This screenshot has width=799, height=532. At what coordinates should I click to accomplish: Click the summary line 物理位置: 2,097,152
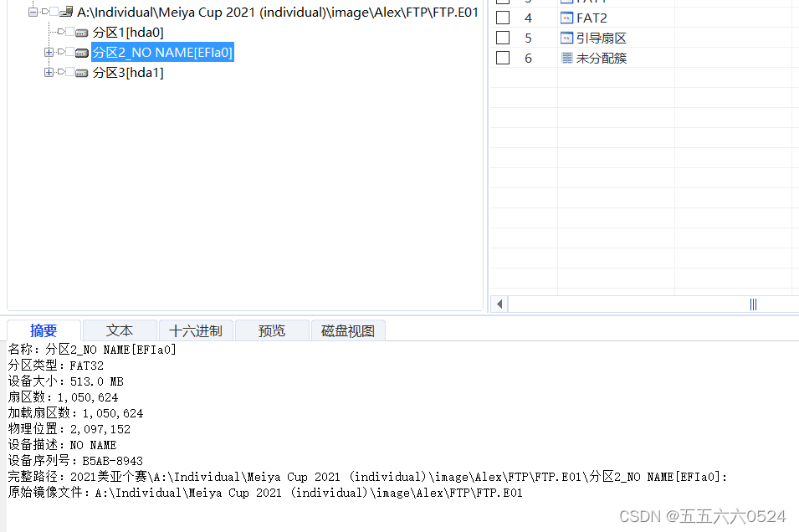click(x=69, y=429)
